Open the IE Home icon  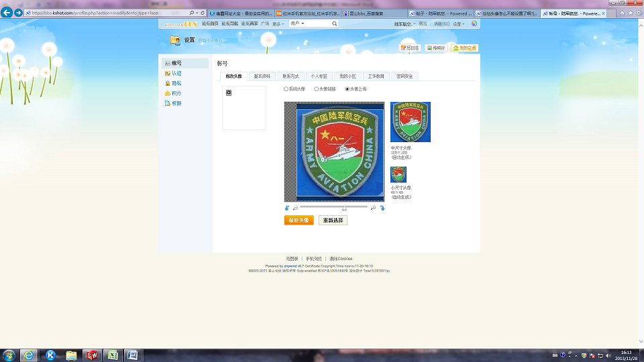tap(623, 13)
